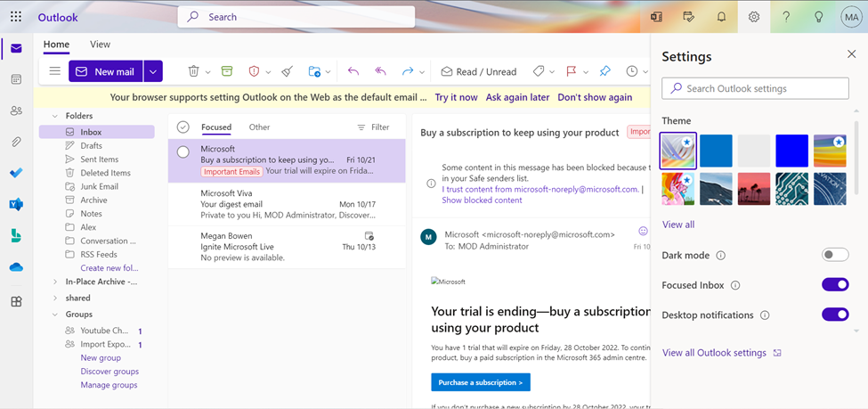Select the Microsoft email's circle checkbox
Screen dimensions: 868x409
coord(183,151)
